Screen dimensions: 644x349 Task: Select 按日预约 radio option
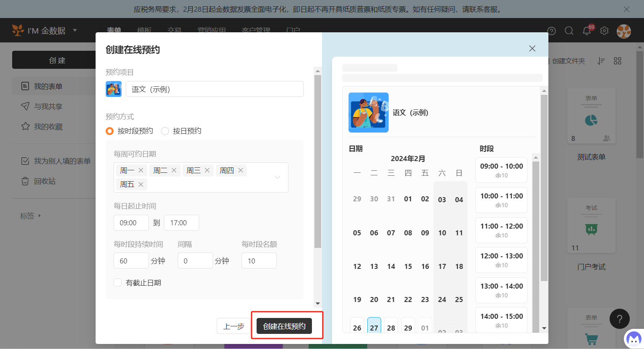point(165,131)
